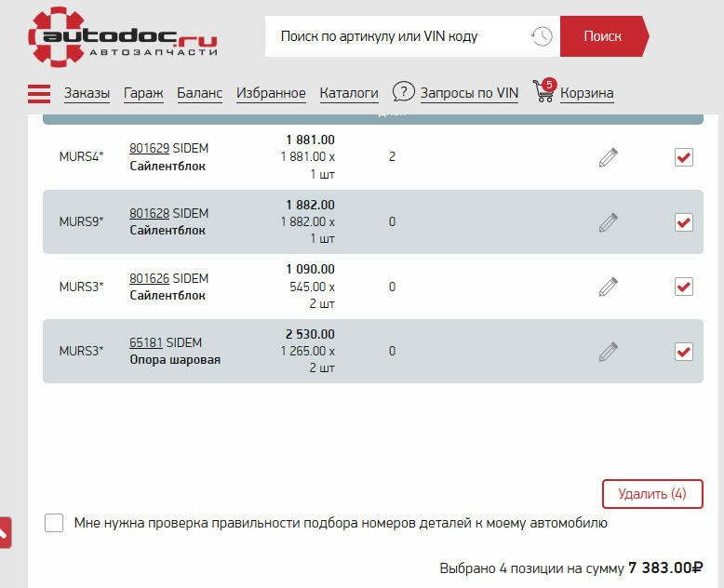Uncheck the 801629 SIDEM row checkbox
The height and width of the screenshot is (588, 724).
click(683, 157)
